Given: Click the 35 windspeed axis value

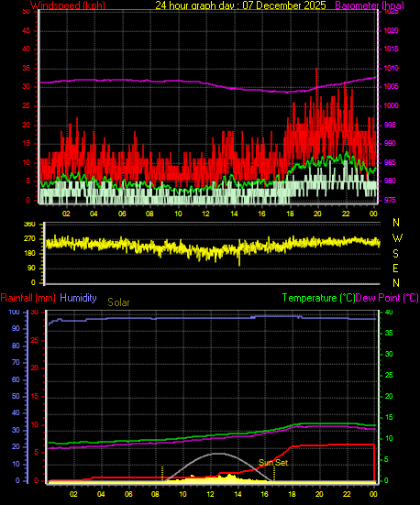Looking at the screenshot, I should 26,68.
